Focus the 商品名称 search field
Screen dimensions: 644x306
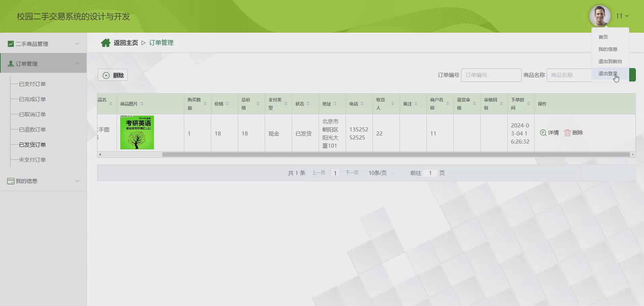coord(569,75)
